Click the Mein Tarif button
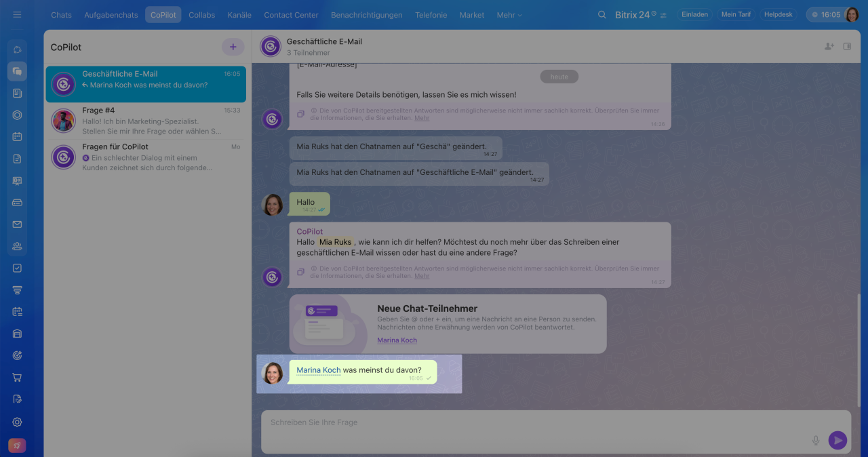 tap(736, 14)
